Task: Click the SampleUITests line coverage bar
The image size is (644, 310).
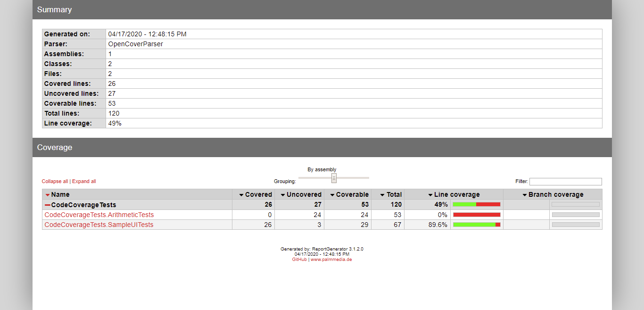Action: tap(477, 225)
